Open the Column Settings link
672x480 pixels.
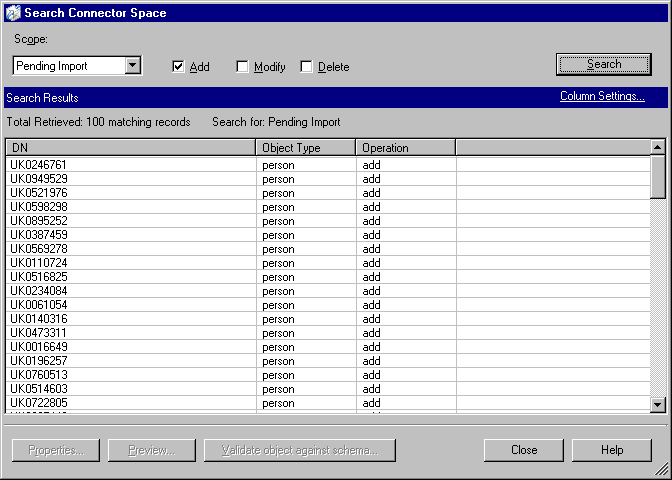pyautogui.click(x=602, y=96)
